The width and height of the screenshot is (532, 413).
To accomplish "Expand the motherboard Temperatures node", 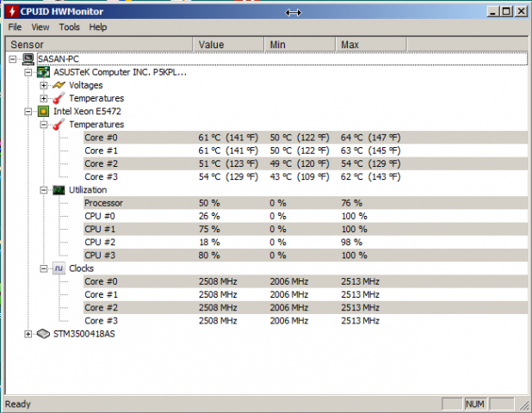I will pyautogui.click(x=44, y=98).
